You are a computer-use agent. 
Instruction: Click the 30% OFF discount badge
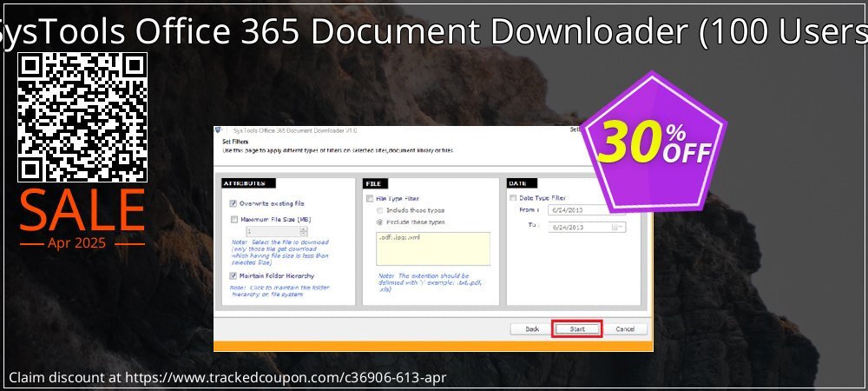tap(654, 142)
